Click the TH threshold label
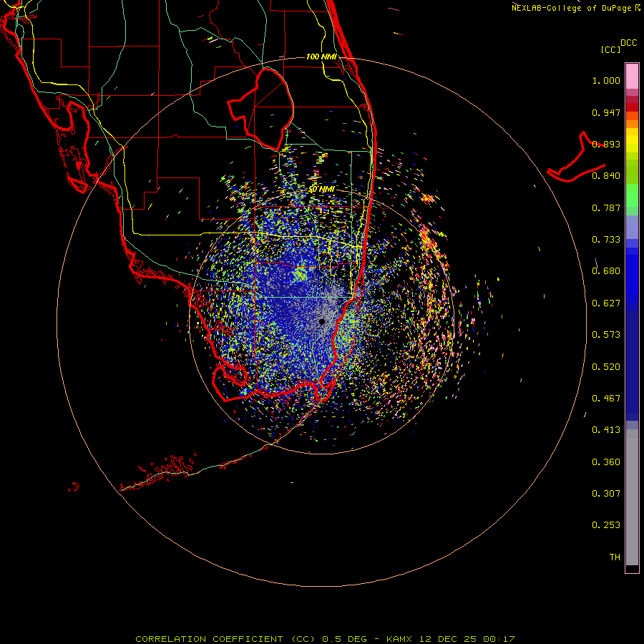 point(615,557)
